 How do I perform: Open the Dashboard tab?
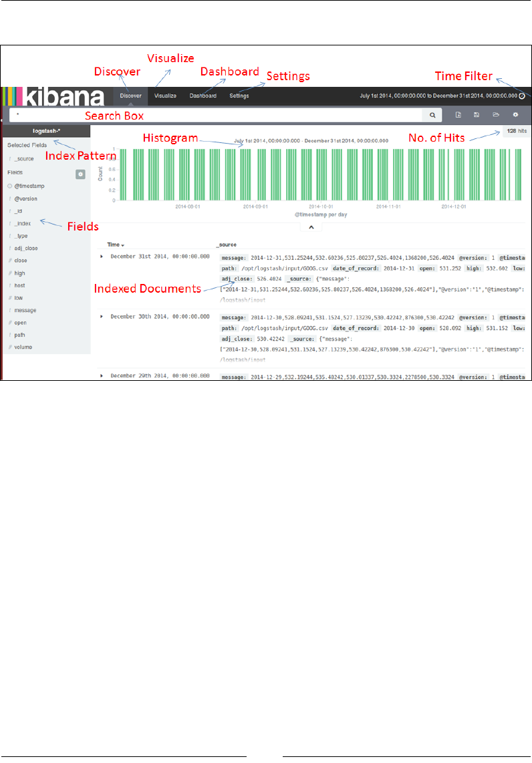point(203,96)
